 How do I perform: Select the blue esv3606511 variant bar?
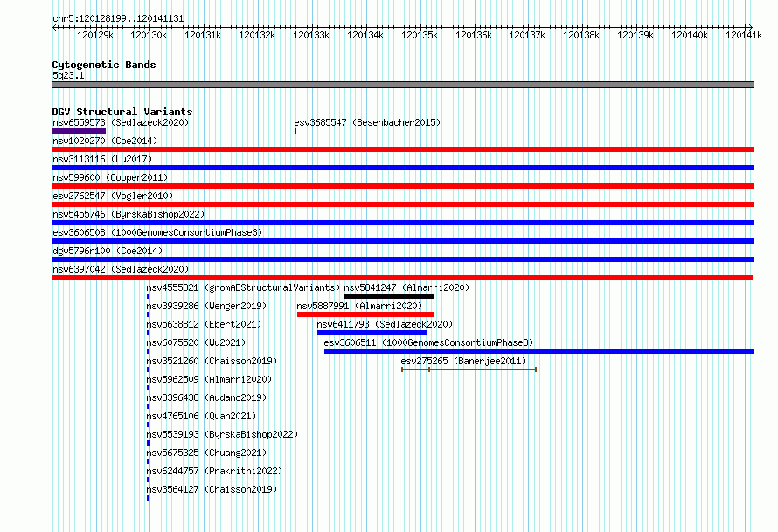pyautogui.click(x=538, y=351)
